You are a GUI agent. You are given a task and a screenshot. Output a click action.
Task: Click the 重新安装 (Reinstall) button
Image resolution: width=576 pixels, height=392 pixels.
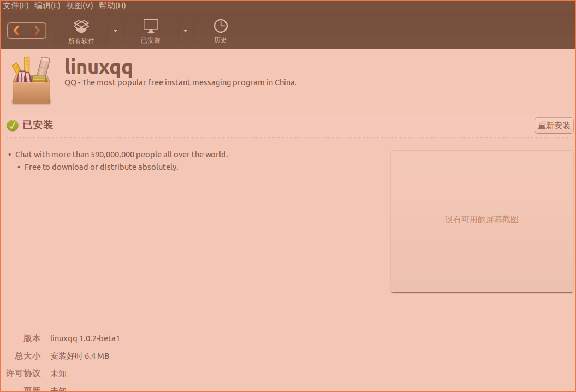pyautogui.click(x=554, y=126)
